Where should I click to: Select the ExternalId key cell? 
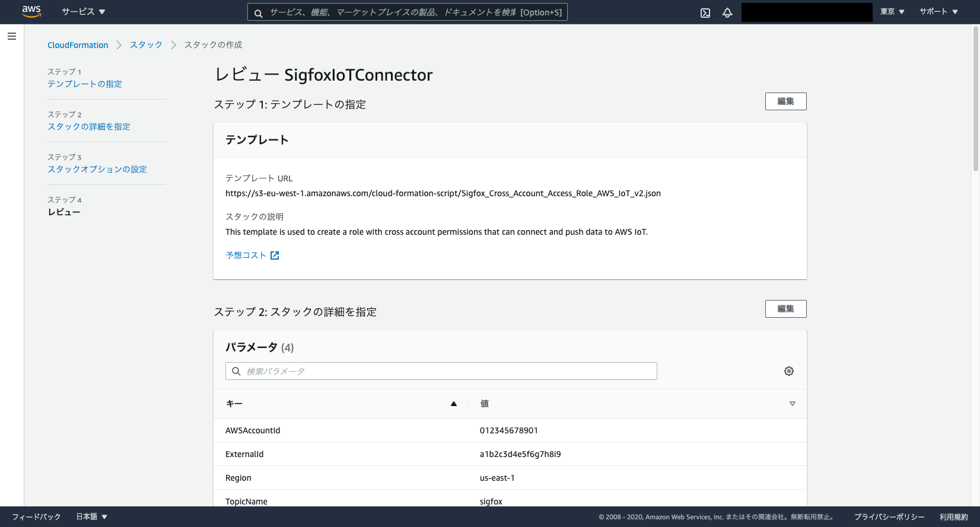click(244, 454)
